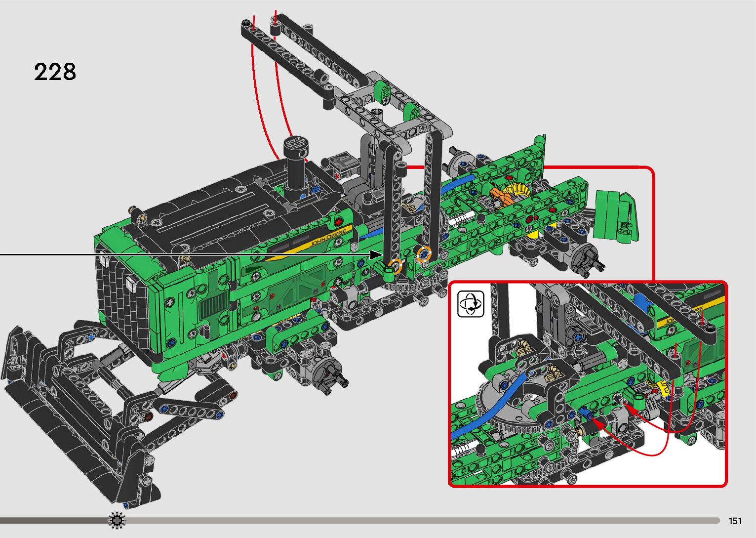
Task: Click the gear marker on the progress bar
Action: [x=117, y=521]
